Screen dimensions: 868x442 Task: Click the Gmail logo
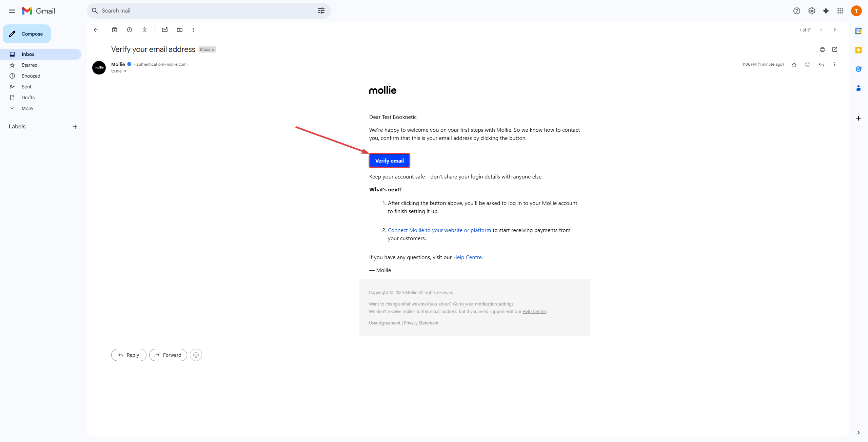39,11
